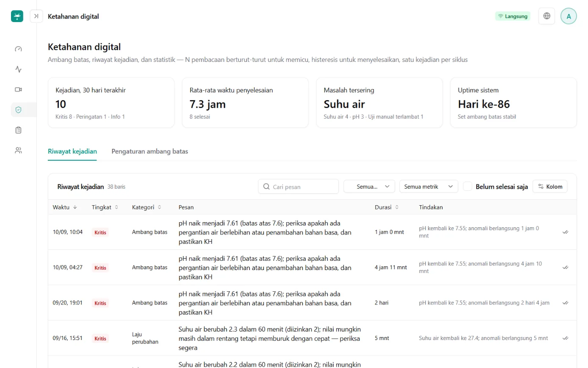
Task: Open the language globe button
Action: 547,16
